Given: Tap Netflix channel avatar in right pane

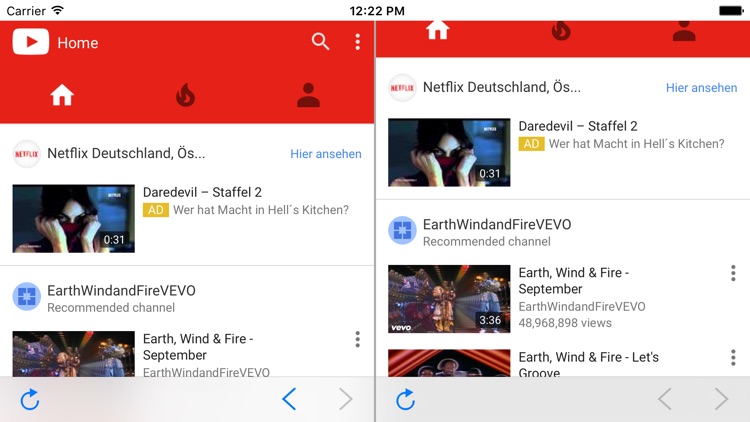Looking at the screenshot, I should pos(402,88).
